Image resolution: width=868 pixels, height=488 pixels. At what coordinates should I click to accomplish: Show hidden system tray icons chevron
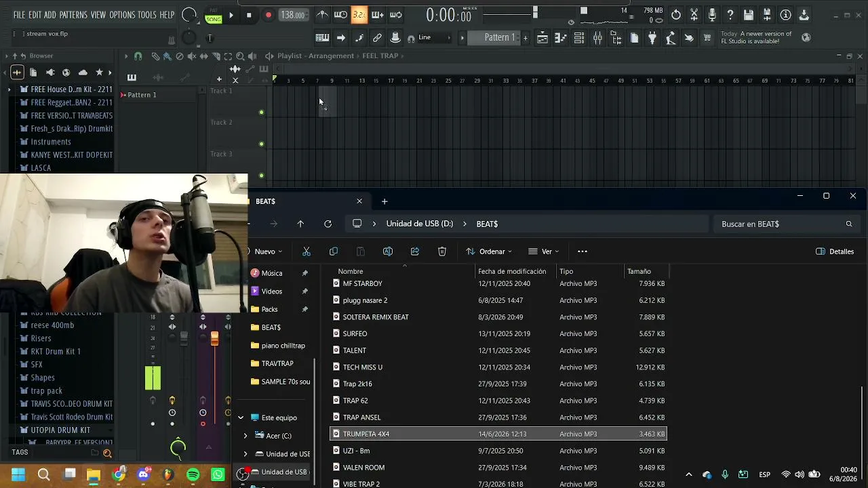[689, 474]
